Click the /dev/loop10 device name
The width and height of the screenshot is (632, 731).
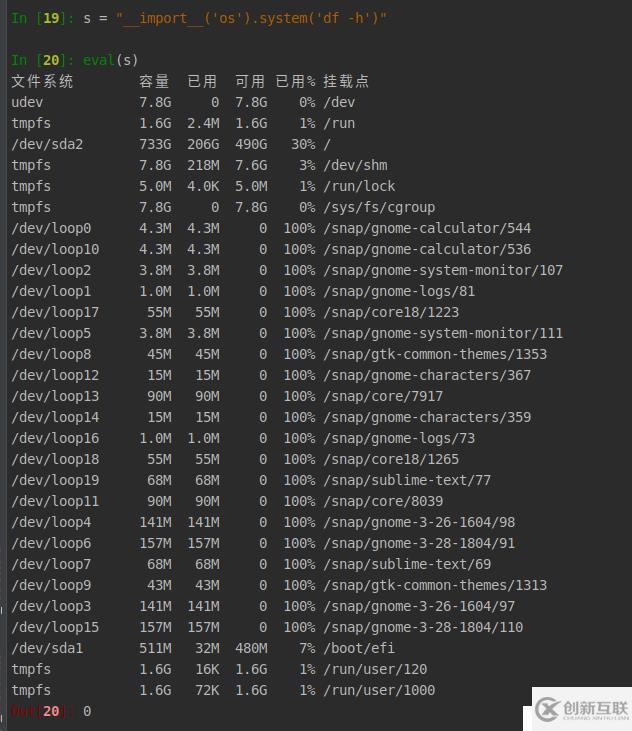click(x=55, y=249)
